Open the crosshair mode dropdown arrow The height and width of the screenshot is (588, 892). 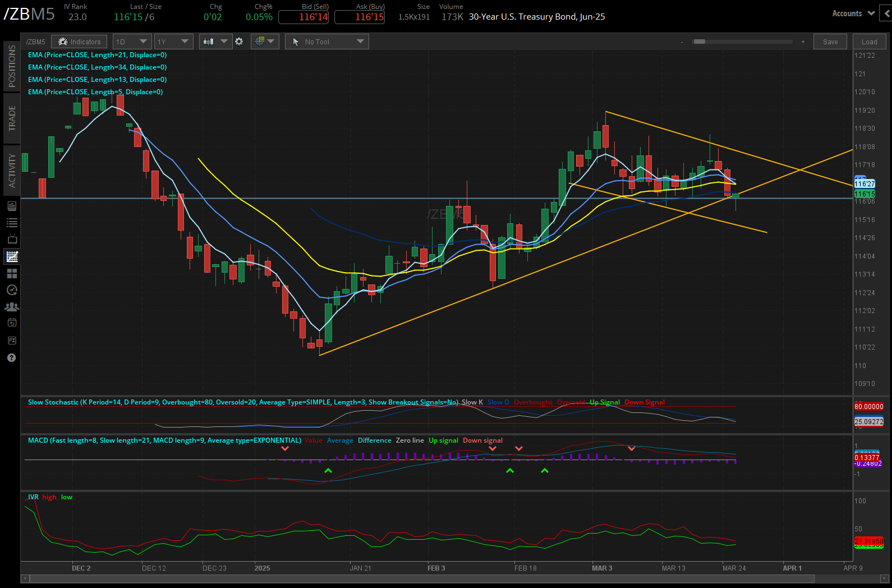click(x=271, y=42)
